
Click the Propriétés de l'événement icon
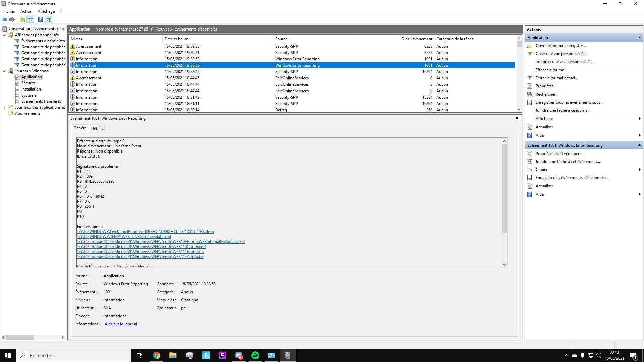coord(530,154)
